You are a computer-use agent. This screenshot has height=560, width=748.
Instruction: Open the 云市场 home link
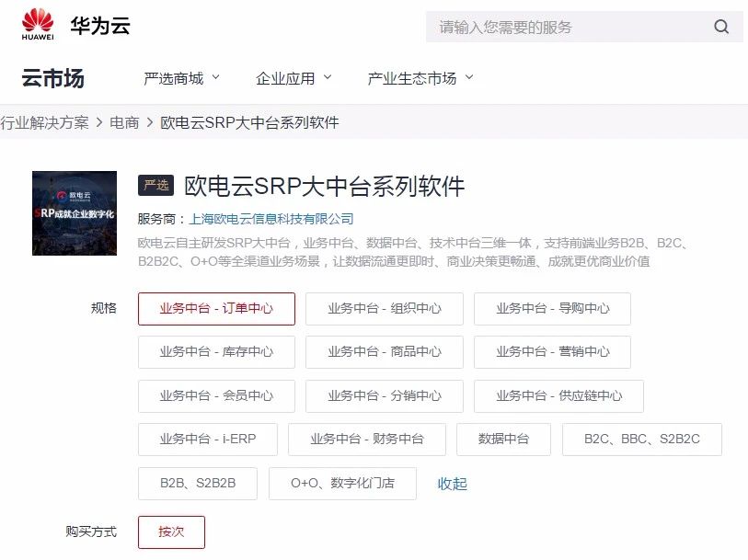(53, 78)
